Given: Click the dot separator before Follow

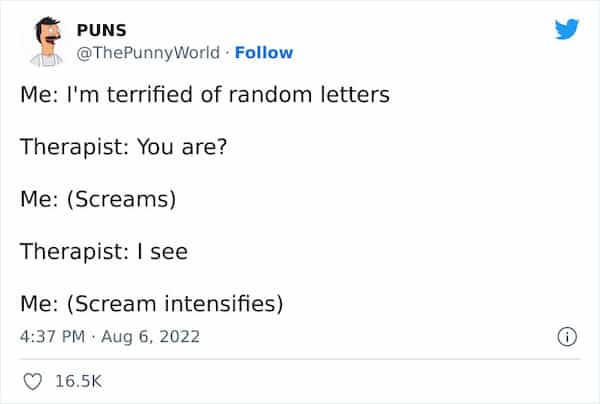Looking at the screenshot, I should (226, 52).
